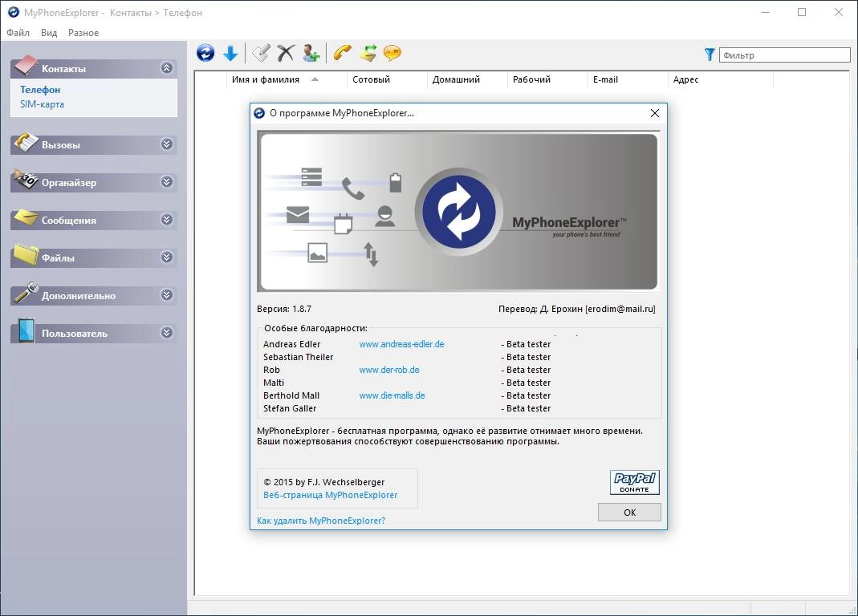
Task: Select SIM-карта under Контакты
Action: (42, 104)
